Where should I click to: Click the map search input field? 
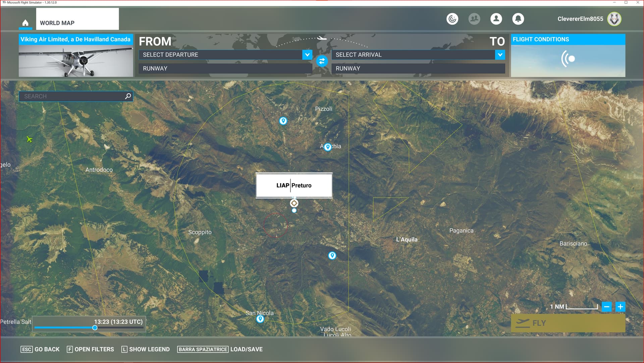76,96
